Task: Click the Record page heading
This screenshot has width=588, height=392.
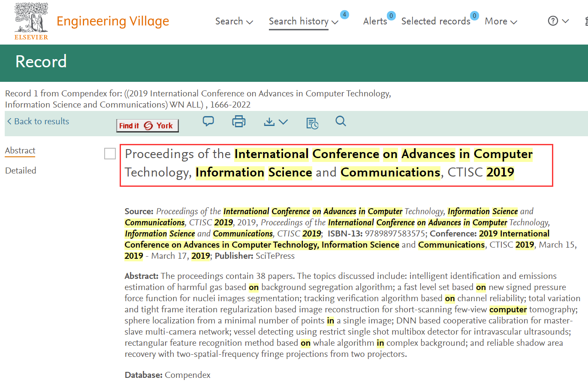Action: (x=41, y=62)
